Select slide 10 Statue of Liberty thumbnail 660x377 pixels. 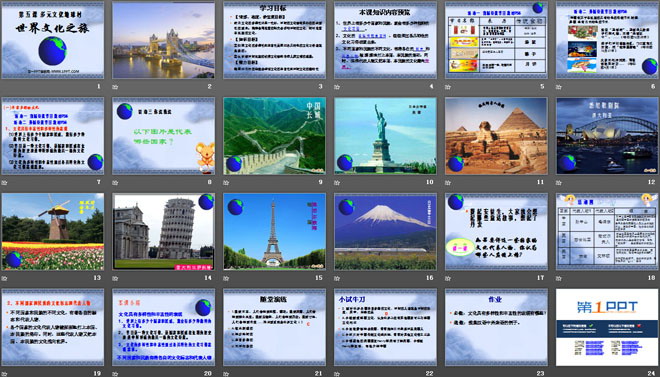(386, 136)
